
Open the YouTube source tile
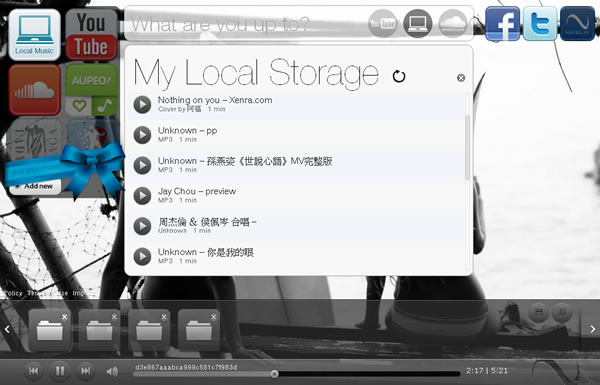pyautogui.click(x=91, y=35)
